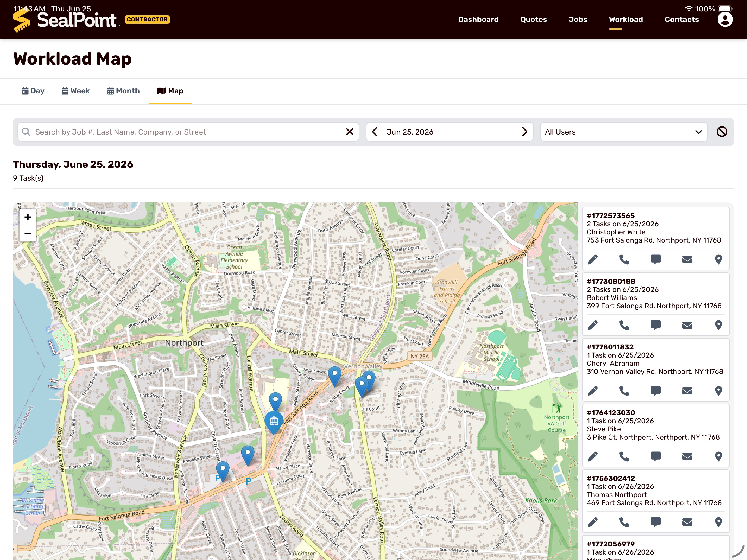This screenshot has width=747, height=560.
Task: Call Cheryl Abraham using phone icon
Action: 624,390
